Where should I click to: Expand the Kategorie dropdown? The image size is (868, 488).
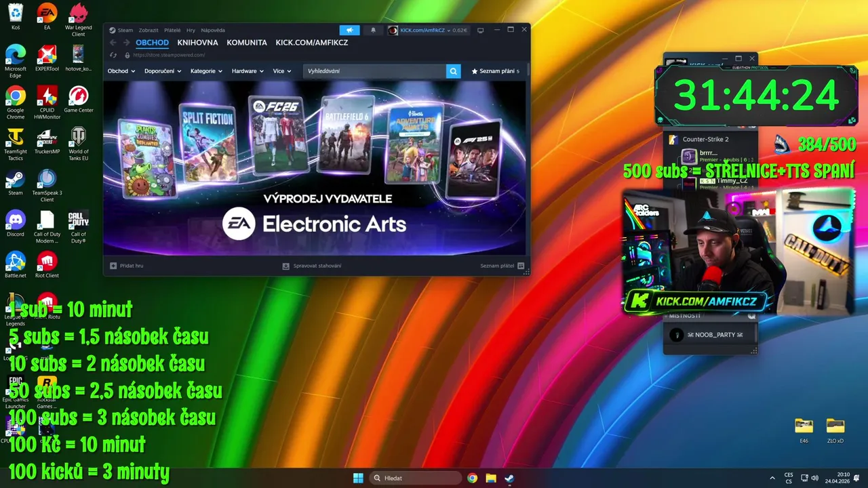(206, 71)
